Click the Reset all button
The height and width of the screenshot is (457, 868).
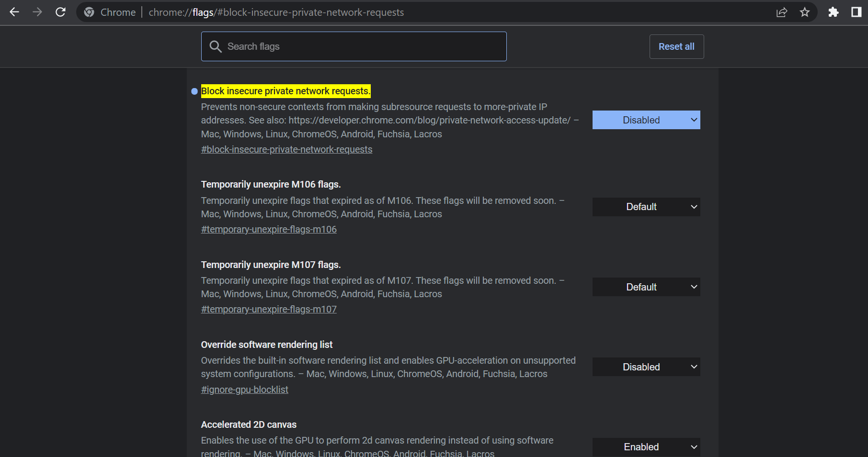(x=676, y=46)
